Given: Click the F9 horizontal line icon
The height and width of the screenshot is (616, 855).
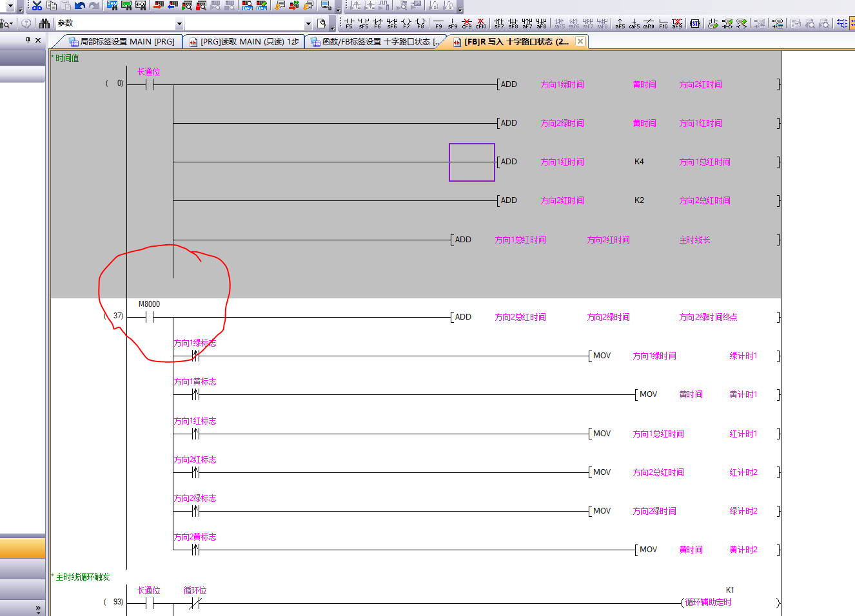Looking at the screenshot, I should coord(438,24).
